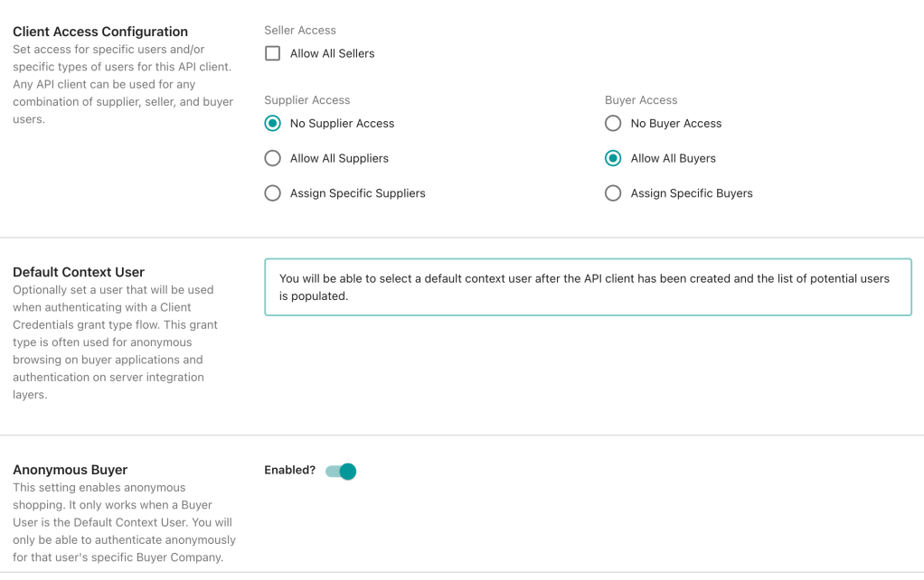924x580 pixels.
Task: Check the Allow All Sellers checkbox
Action: coord(272,53)
